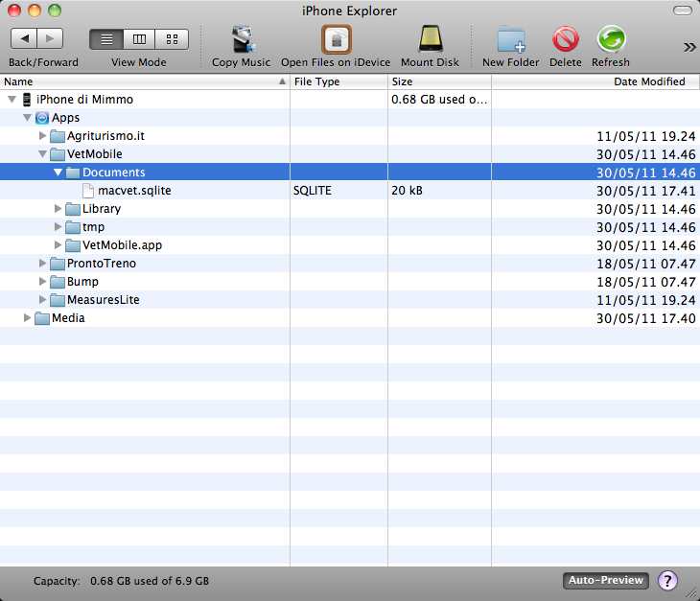Click the Mount Disk icon

[431, 39]
